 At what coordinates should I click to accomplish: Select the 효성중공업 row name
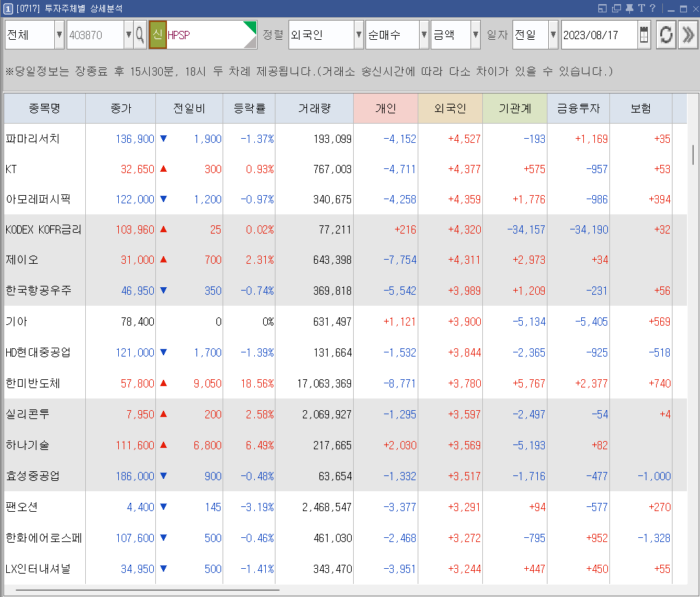pos(32,476)
